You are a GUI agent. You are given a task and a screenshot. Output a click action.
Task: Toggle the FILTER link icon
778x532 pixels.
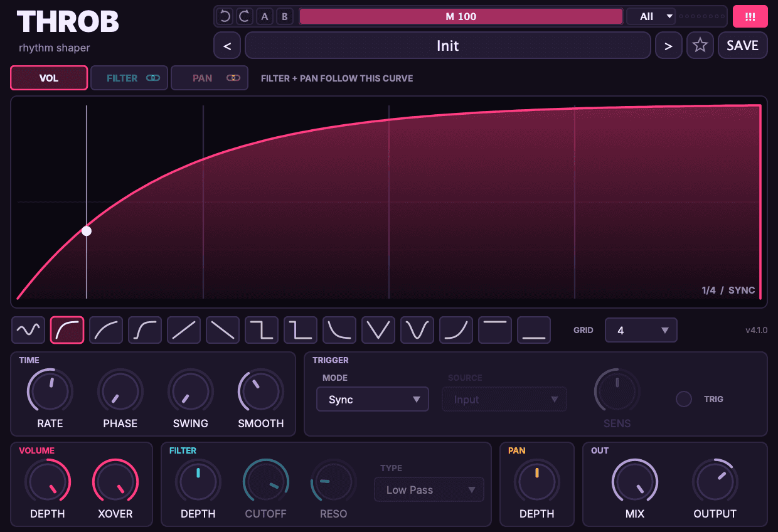153,78
